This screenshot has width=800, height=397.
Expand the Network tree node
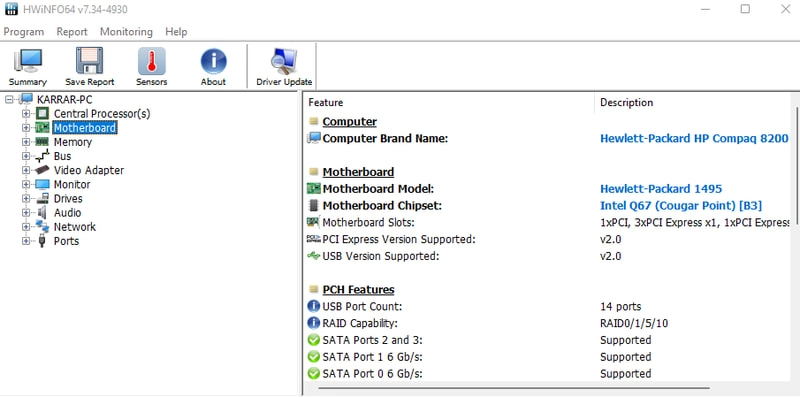(x=26, y=227)
